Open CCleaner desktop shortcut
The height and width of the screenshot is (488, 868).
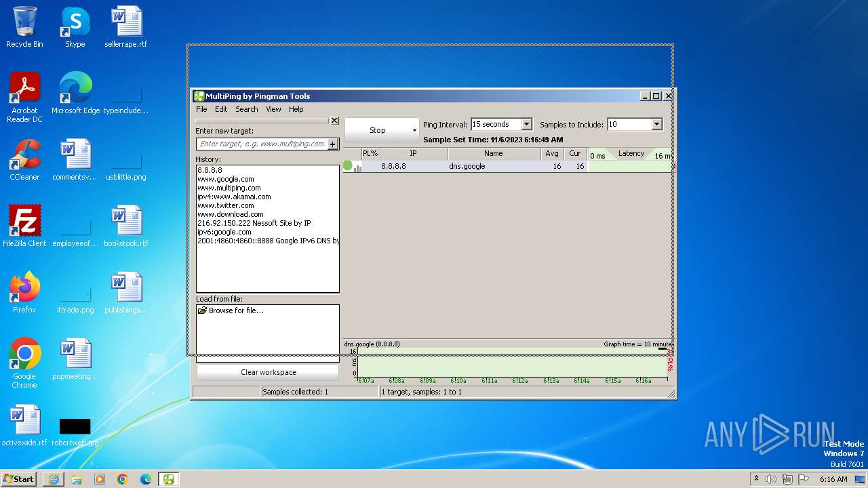24,160
